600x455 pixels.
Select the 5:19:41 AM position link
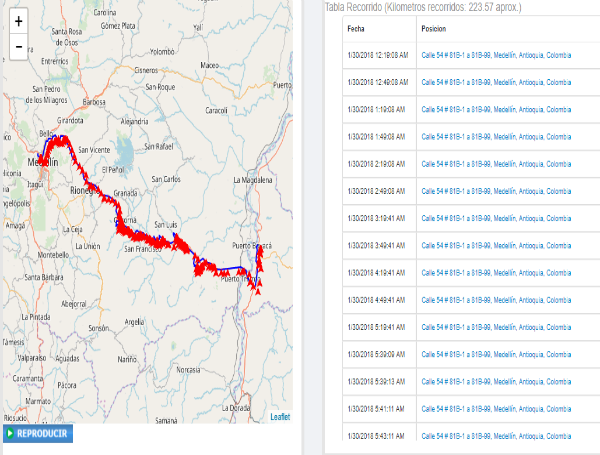[496, 326]
